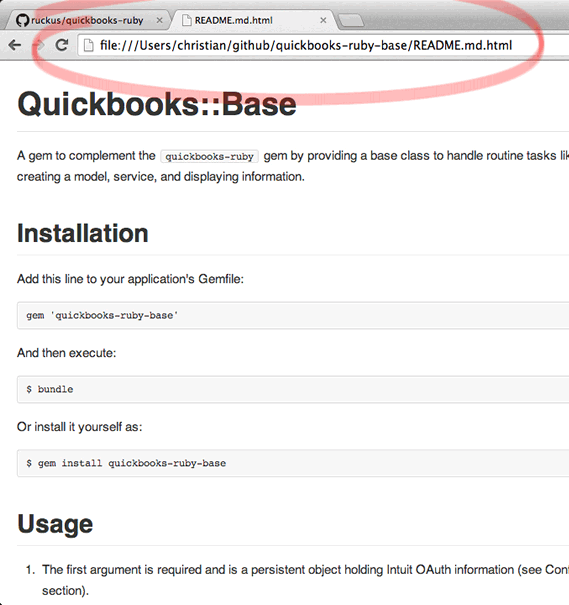Click the browser back arrow

(15, 45)
